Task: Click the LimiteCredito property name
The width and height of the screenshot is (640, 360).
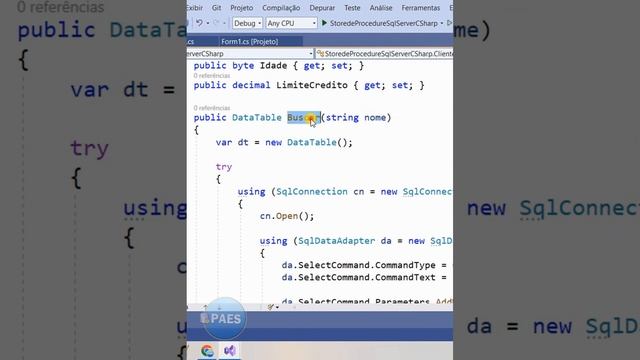Action: tap(312, 85)
